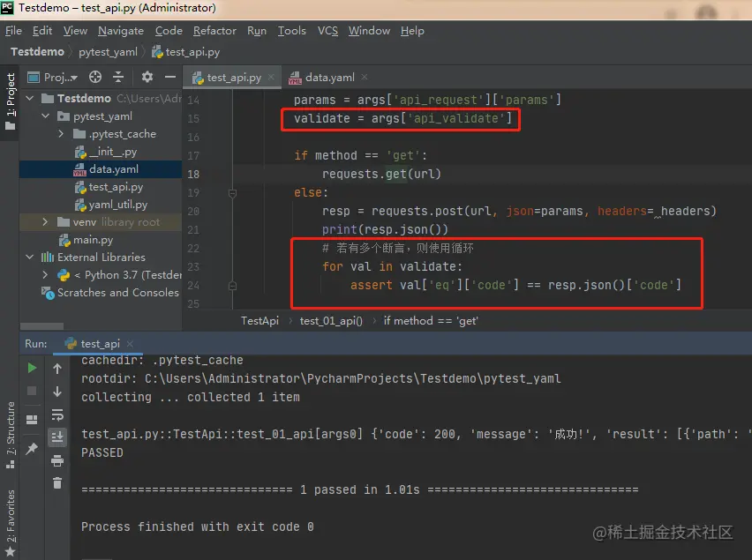Place cursor on requests.get(url) line

coord(381,174)
